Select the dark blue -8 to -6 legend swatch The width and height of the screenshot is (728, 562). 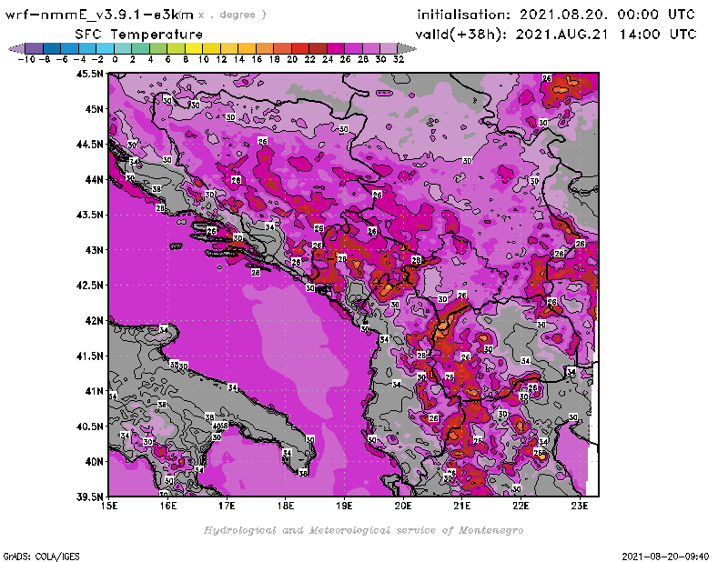point(52,49)
